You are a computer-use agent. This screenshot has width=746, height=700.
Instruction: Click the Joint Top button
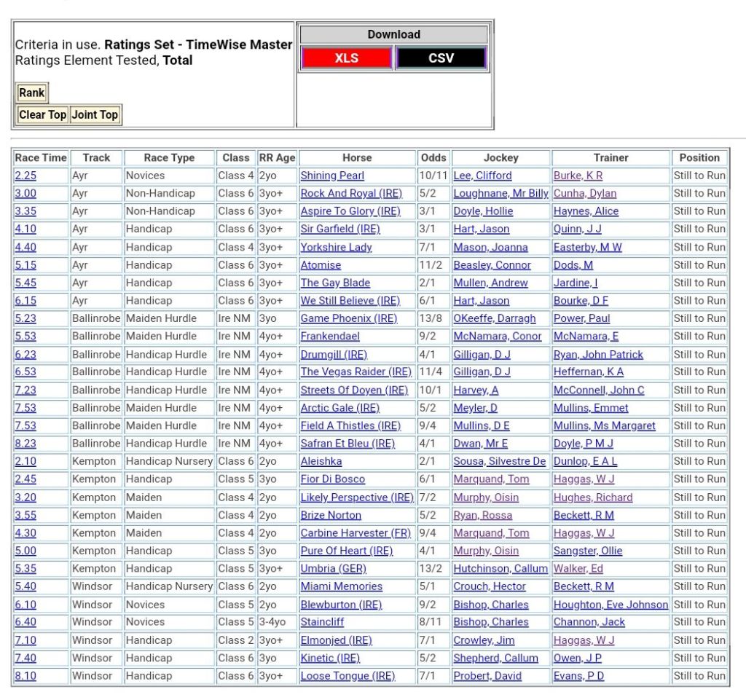pos(95,115)
